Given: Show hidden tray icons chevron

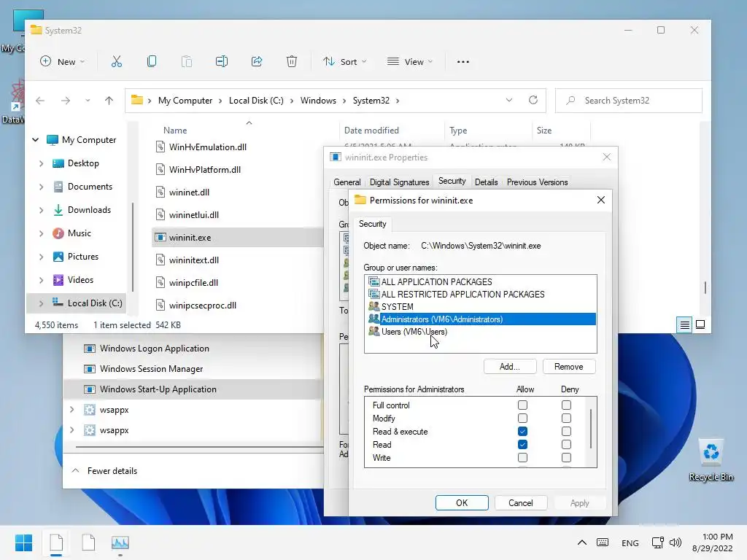Looking at the screenshot, I should [581, 542].
